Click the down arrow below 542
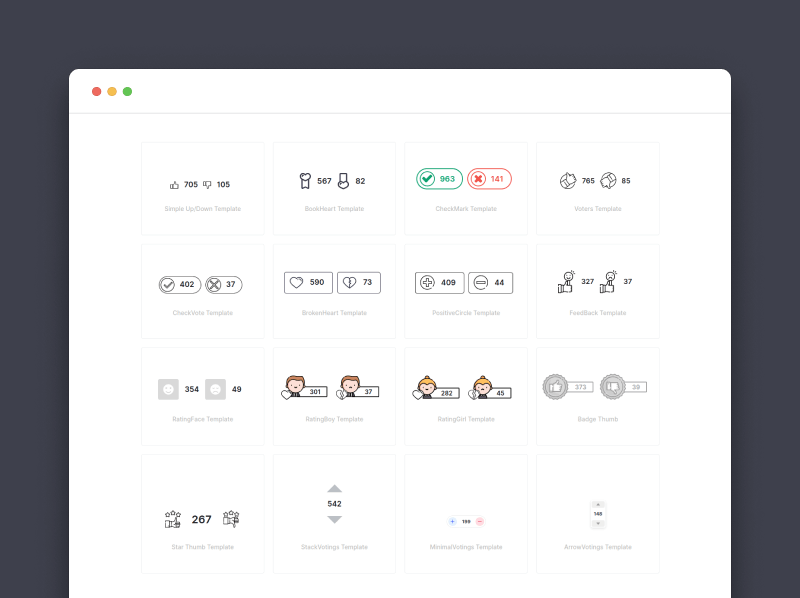 [335, 519]
